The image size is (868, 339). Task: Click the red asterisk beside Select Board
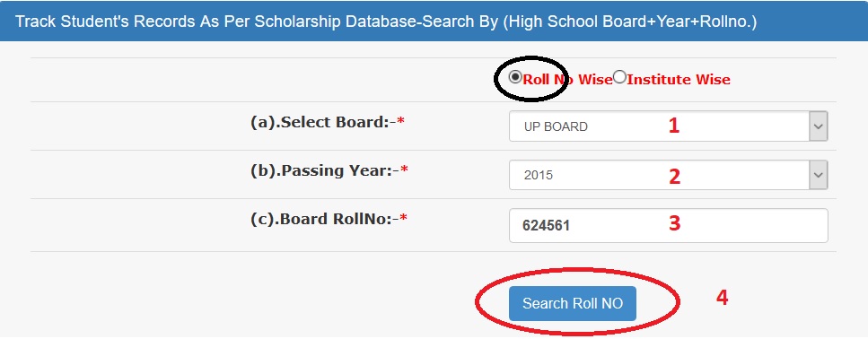pos(401,122)
